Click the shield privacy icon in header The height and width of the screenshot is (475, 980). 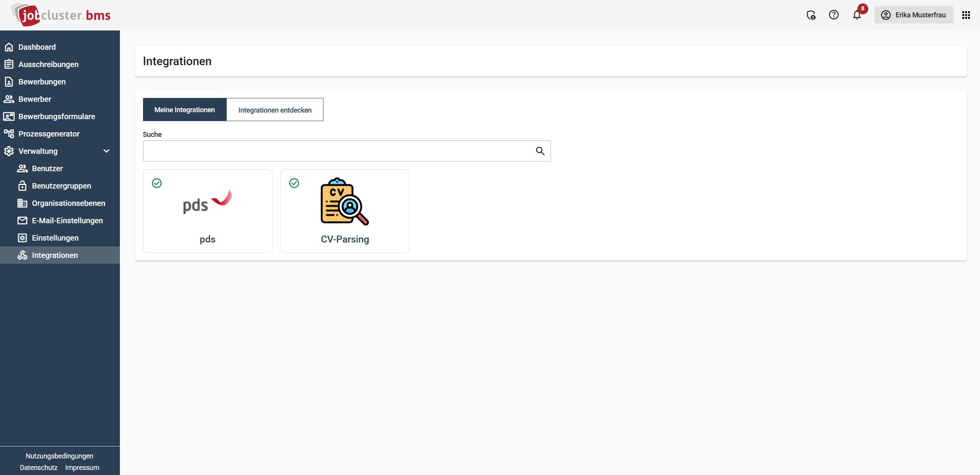click(811, 15)
